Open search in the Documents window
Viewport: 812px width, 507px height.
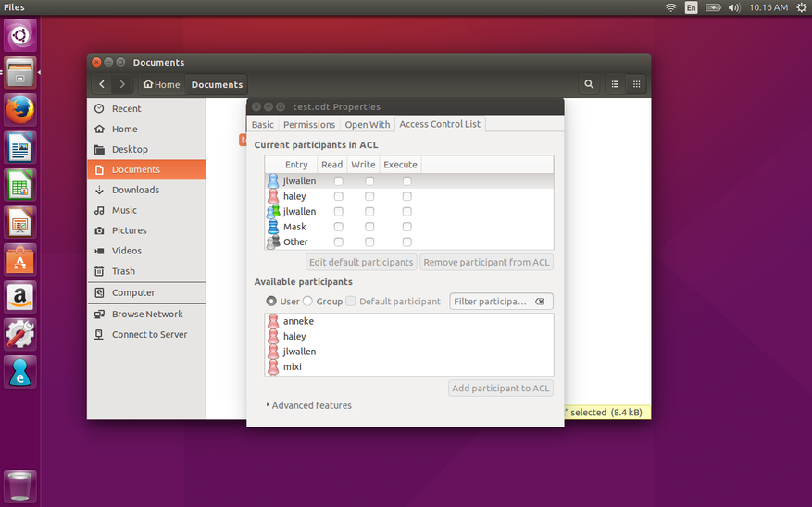[x=589, y=84]
